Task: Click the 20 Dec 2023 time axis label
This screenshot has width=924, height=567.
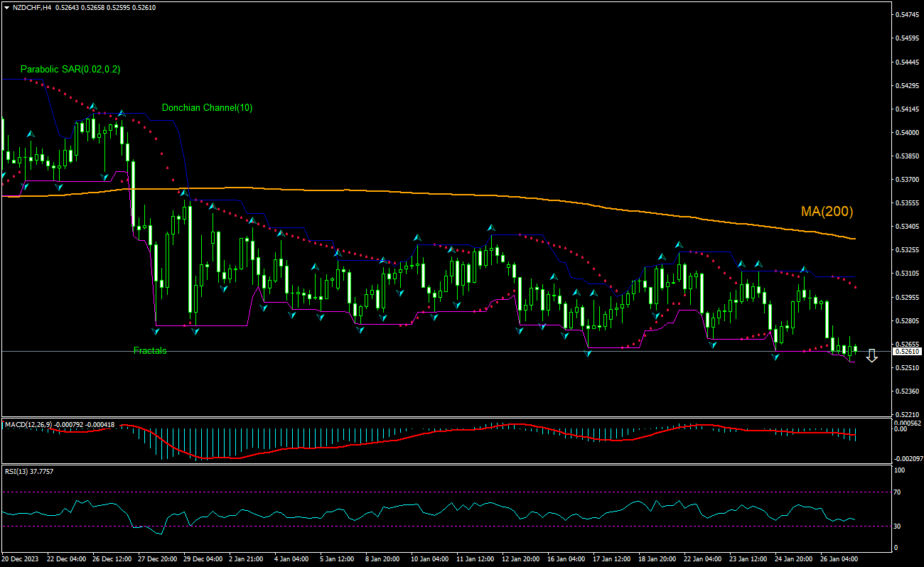Action: tap(21, 558)
